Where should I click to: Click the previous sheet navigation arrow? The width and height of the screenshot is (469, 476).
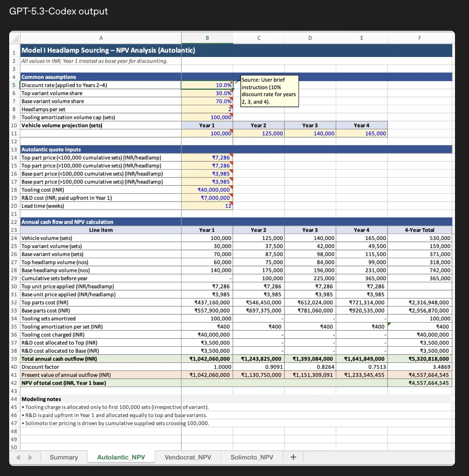[x=18, y=457]
